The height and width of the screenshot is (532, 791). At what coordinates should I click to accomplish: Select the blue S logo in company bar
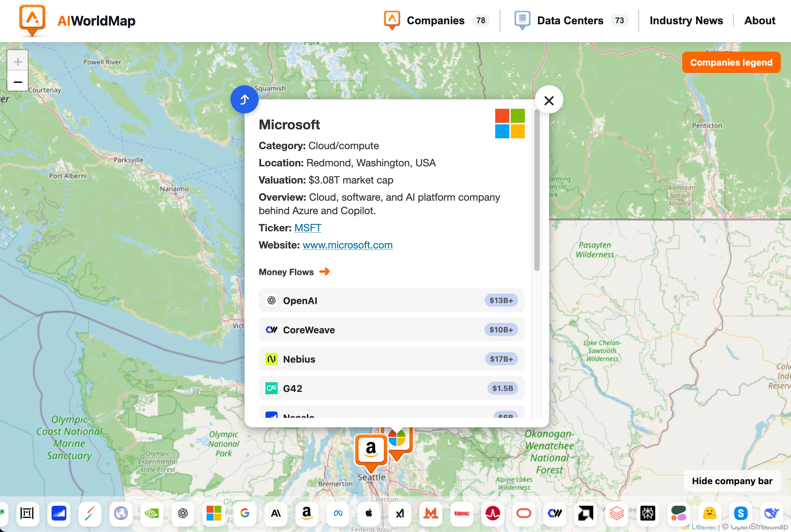click(x=741, y=513)
